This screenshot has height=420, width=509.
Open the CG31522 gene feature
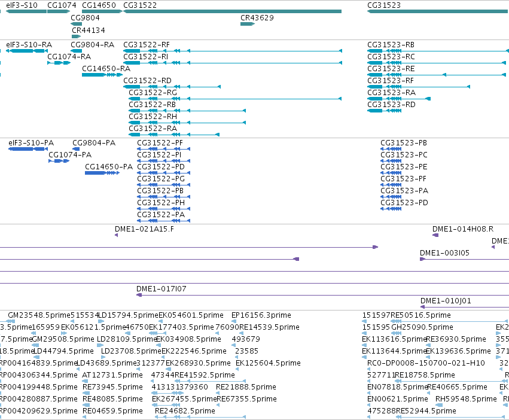pyautogui.click(x=233, y=11)
